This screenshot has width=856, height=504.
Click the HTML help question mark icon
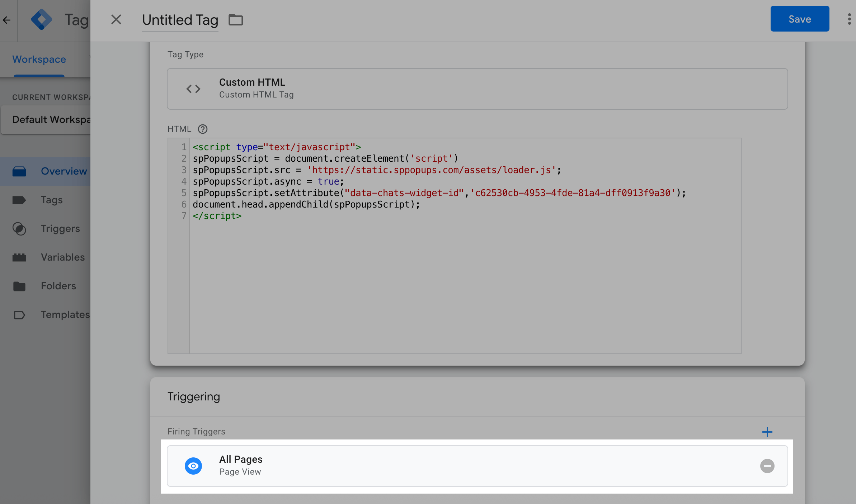pyautogui.click(x=203, y=129)
